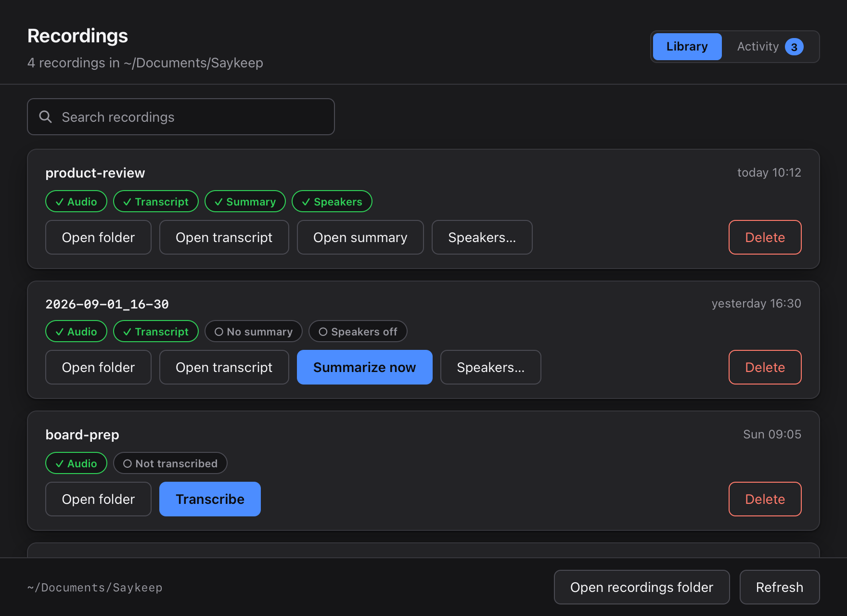Click the Sun 09:05 timestamp
Image resolution: width=847 pixels, height=616 pixels.
point(772,434)
